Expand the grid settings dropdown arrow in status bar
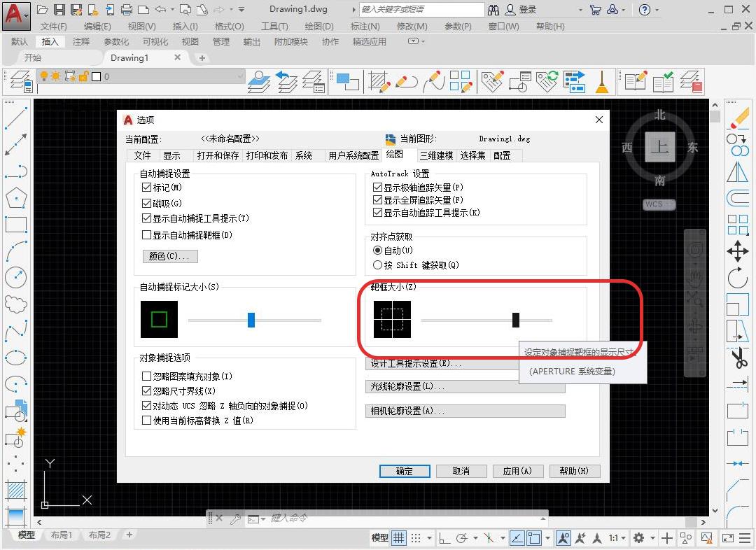Viewport: 756px width, 550px height. [428, 537]
